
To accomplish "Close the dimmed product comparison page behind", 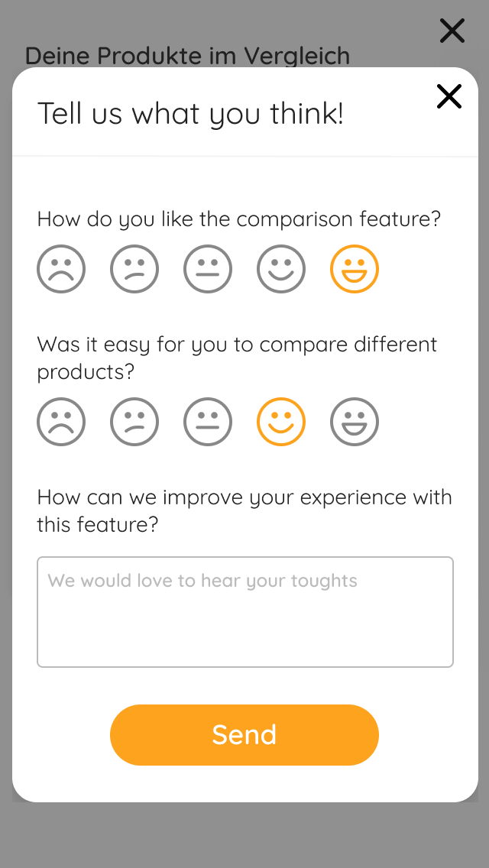I will click(x=452, y=31).
